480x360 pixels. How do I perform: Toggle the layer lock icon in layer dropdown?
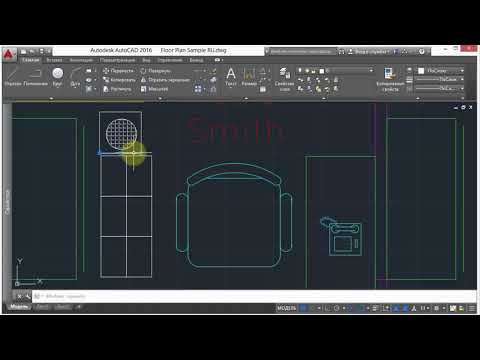[314, 71]
